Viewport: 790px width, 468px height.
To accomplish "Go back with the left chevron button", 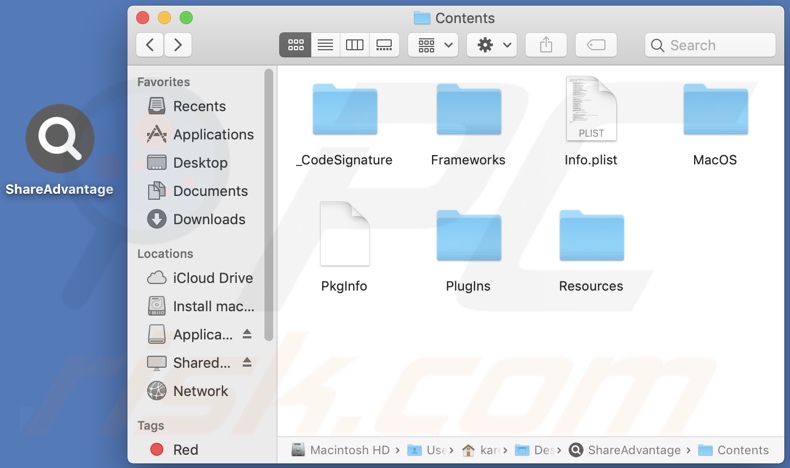I will coord(150,45).
